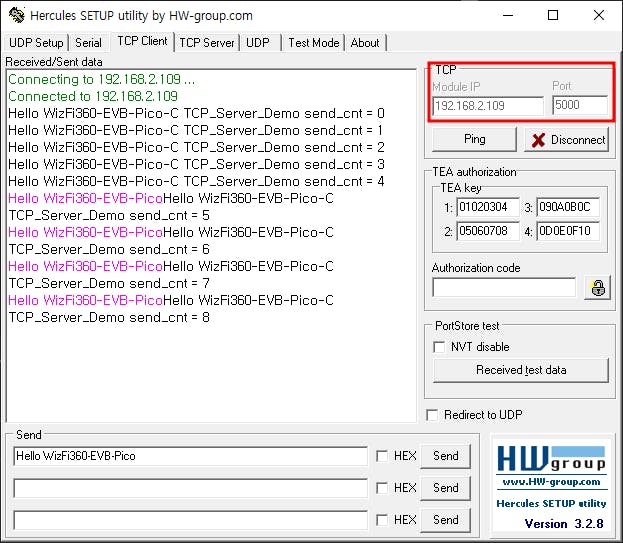Close the Hercules SETUP utility window
Viewport: 623px width, 543px height.
(x=598, y=15)
